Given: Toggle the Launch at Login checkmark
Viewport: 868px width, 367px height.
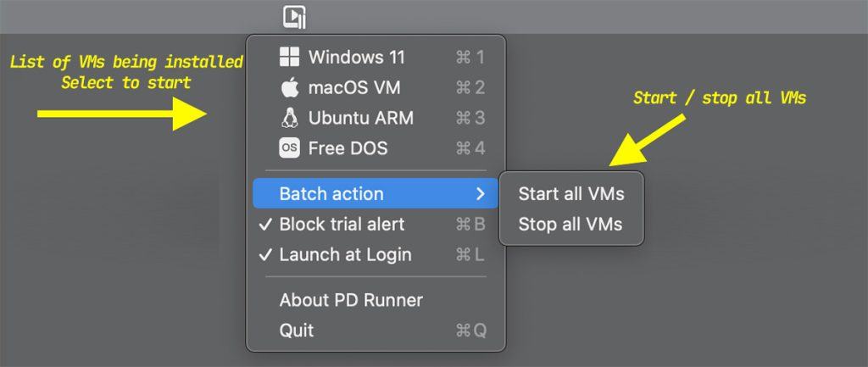Looking at the screenshot, I should 265,254.
